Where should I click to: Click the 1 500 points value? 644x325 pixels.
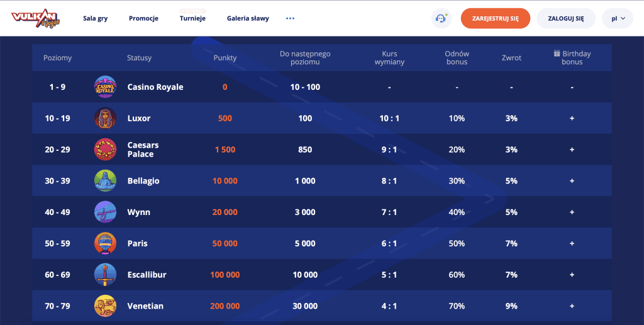[225, 150]
